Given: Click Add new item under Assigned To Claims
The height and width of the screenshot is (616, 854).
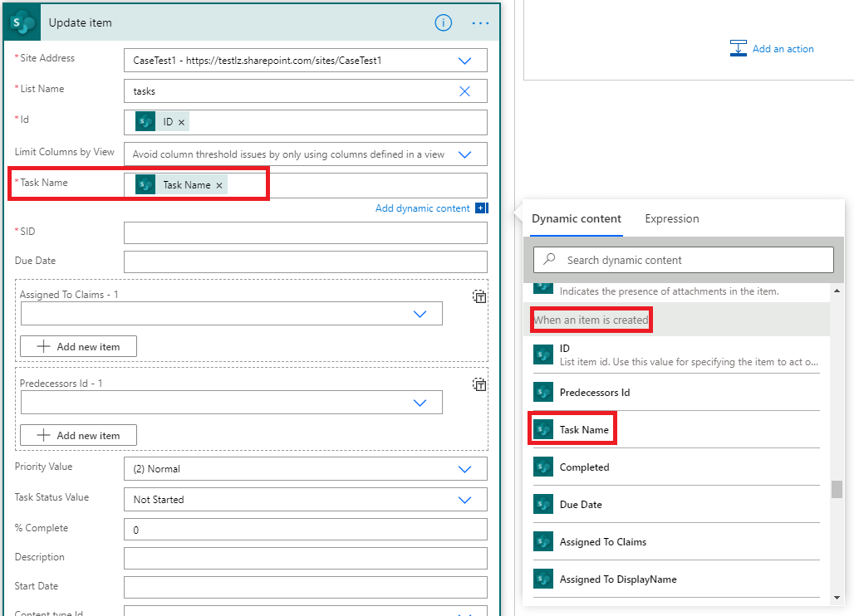Looking at the screenshot, I should tap(78, 347).
